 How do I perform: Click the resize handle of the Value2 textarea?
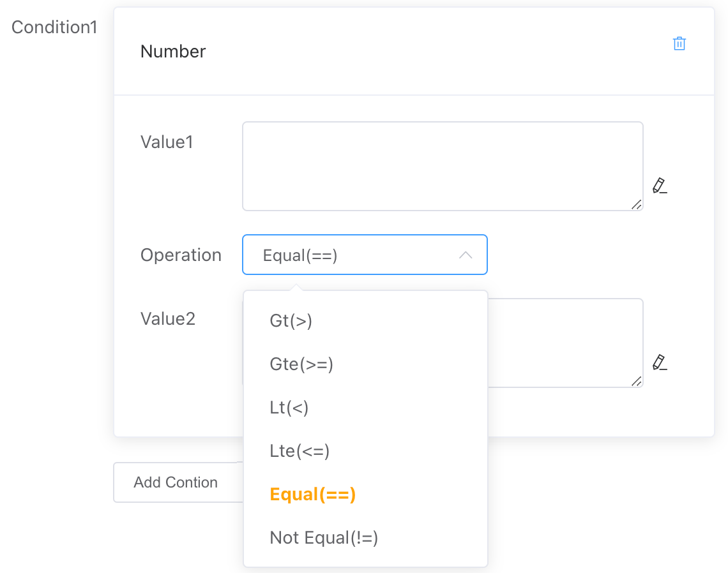(636, 381)
